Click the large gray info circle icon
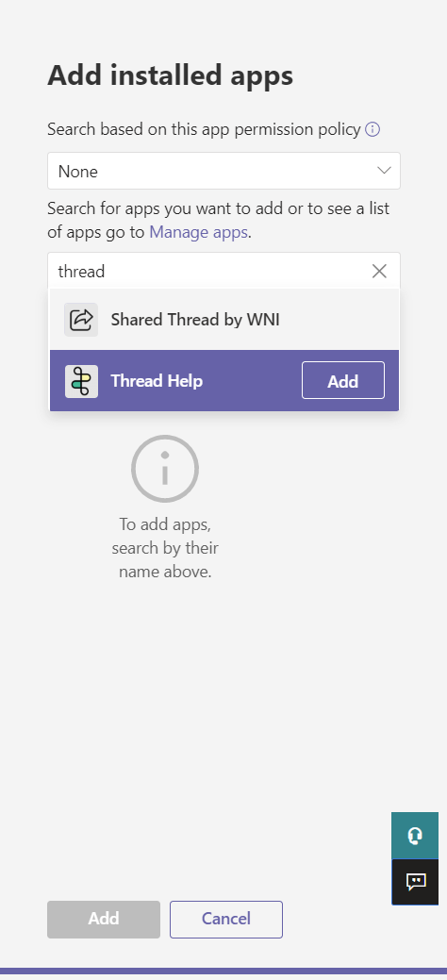447x980 pixels. [165, 469]
